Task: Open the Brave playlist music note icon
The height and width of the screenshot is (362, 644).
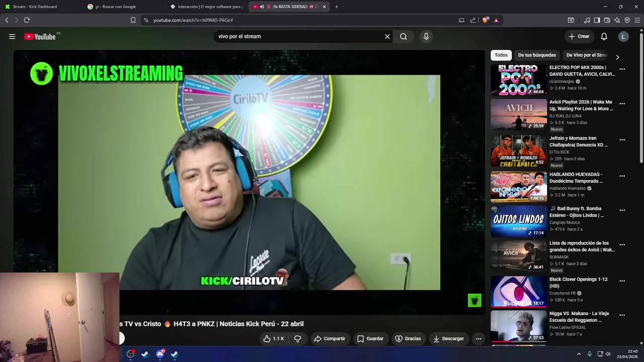Action: pos(587,20)
